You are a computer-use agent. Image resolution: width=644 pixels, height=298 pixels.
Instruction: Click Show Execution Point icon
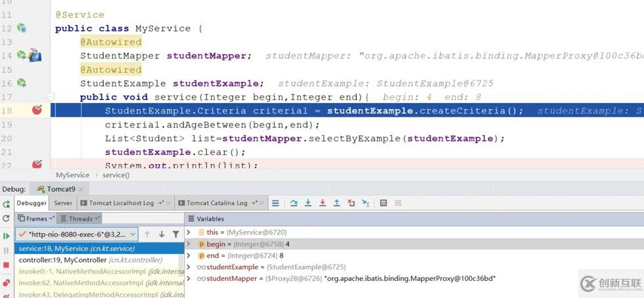pos(275,203)
